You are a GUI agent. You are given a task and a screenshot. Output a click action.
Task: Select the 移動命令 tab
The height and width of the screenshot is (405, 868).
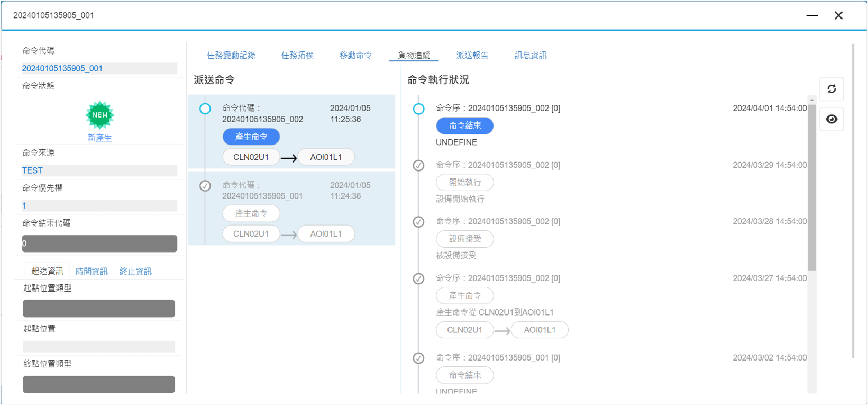pos(355,55)
